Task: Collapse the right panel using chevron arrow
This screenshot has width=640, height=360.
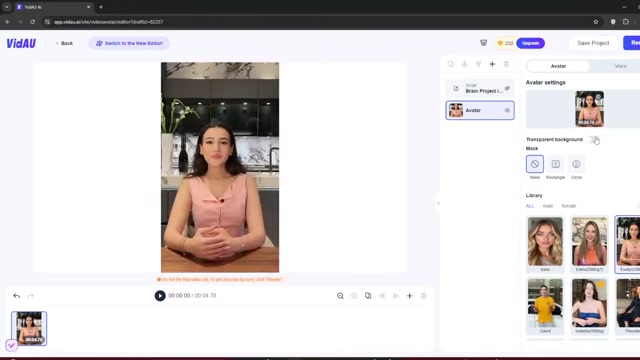Action: [438, 203]
